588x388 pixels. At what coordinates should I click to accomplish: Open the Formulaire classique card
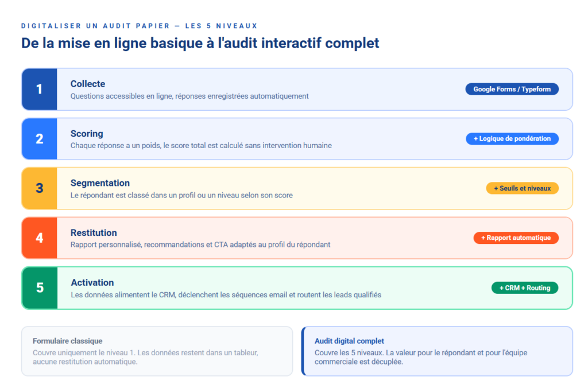coord(157,351)
